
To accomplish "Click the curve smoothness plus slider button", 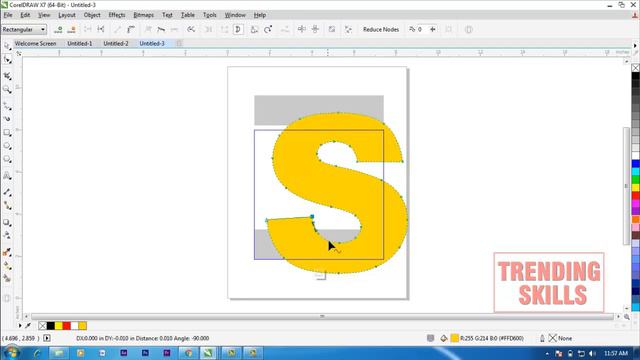I will pyautogui.click(x=433, y=29).
